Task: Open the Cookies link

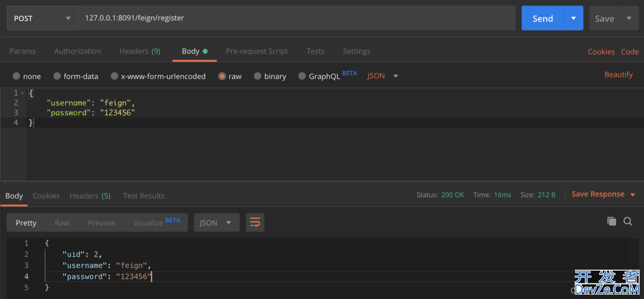Action: pyautogui.click(x=601, y=51)
